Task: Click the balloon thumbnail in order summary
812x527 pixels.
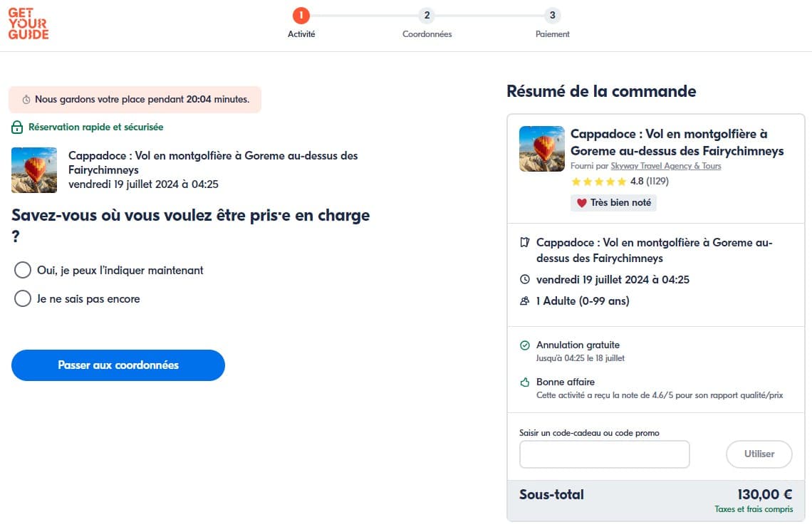Action: coord(541,148)
